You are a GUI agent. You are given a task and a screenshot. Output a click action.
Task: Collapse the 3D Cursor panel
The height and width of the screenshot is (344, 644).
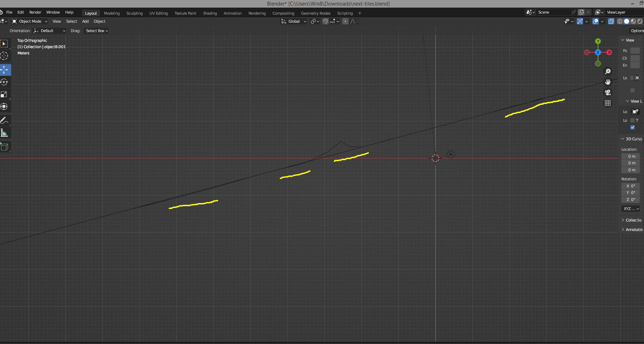pos(631,139)
